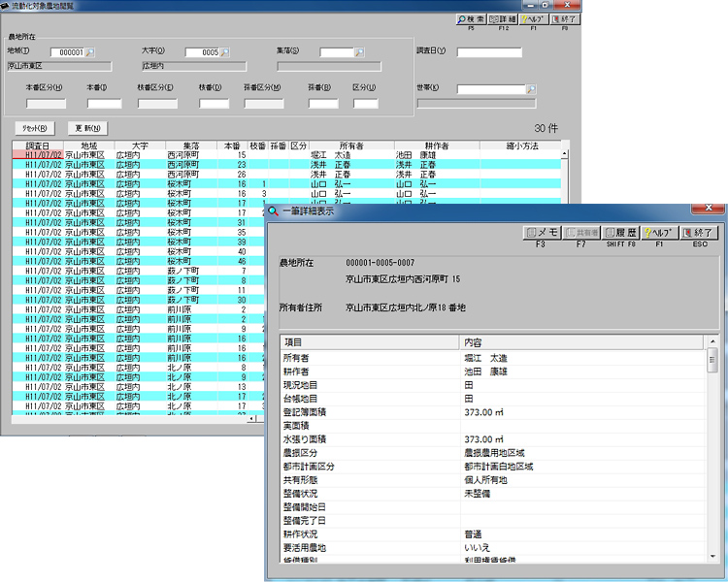Select the 桜木町 row with 本番 31
The height and width of the screenshot is (582, 728).
139,223
